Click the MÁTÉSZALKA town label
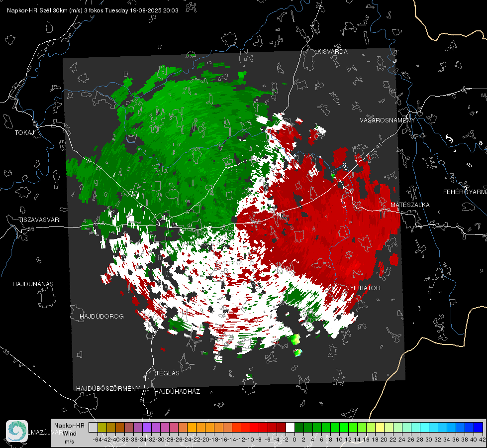 410,205
